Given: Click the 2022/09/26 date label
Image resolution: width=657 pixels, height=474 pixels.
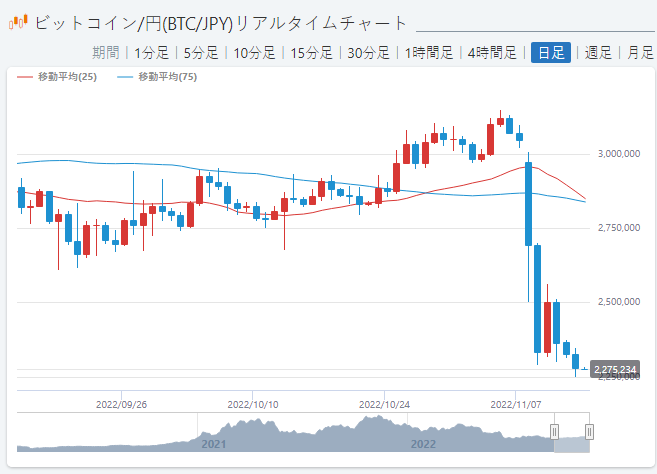Looking at the screenshot, I should [x=122, y=405].
